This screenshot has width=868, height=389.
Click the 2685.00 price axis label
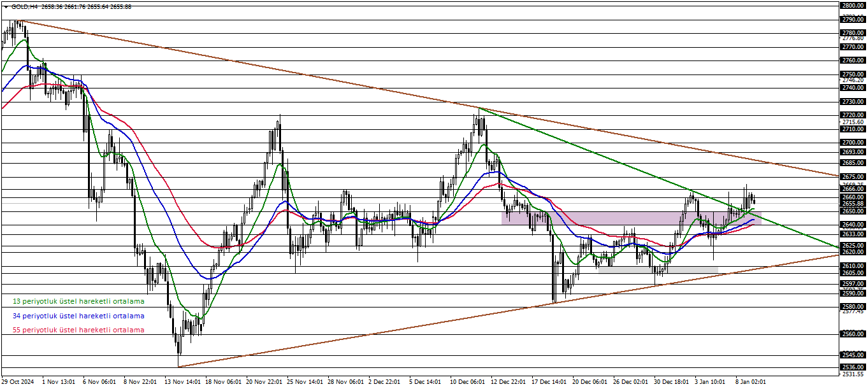coord(853,163)
